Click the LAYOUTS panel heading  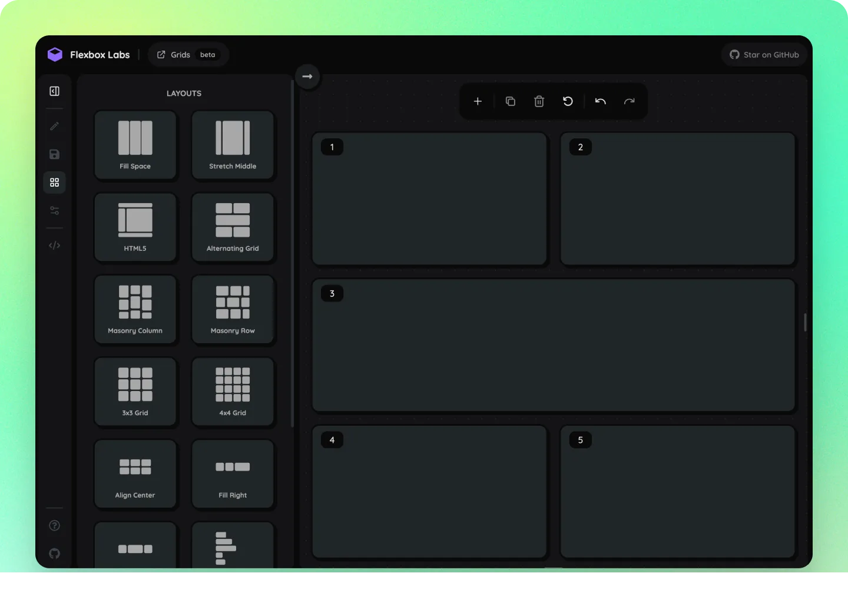184,94
